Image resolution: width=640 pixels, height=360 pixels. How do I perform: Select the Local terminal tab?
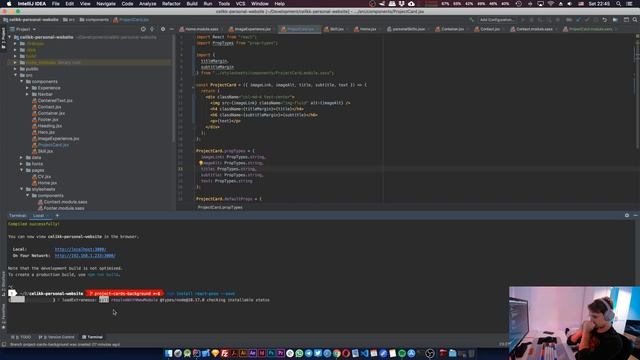click(38, 216)
